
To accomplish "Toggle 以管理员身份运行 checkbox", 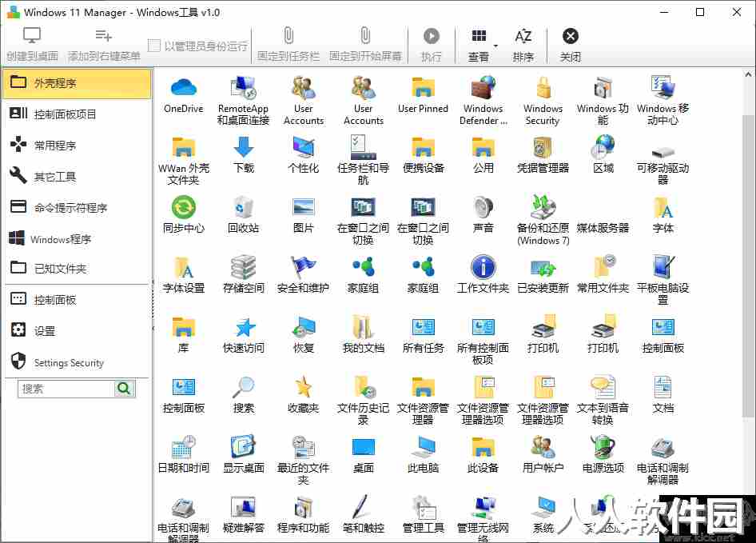I will (153, 46).
